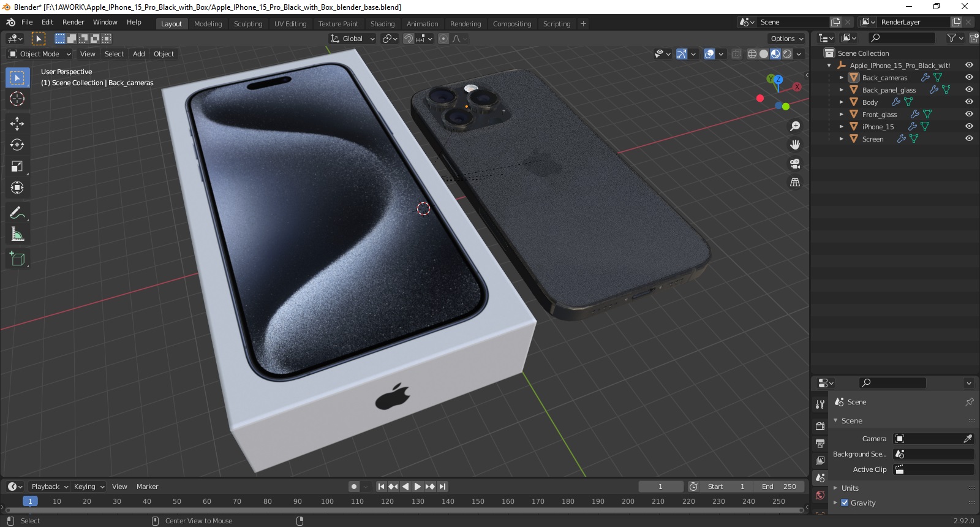Toggle camera view icon
980x527 pixels.
795,164
